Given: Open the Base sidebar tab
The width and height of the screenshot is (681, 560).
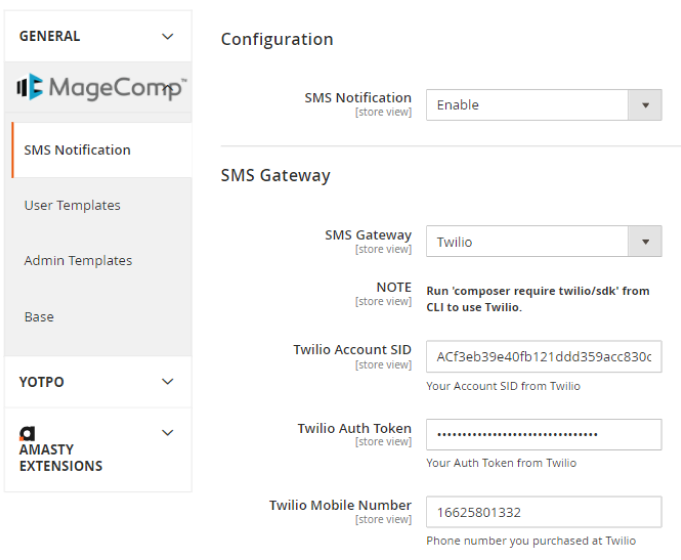Looking at the screenshot, I should pyautogui.click(x=39, y=317).
